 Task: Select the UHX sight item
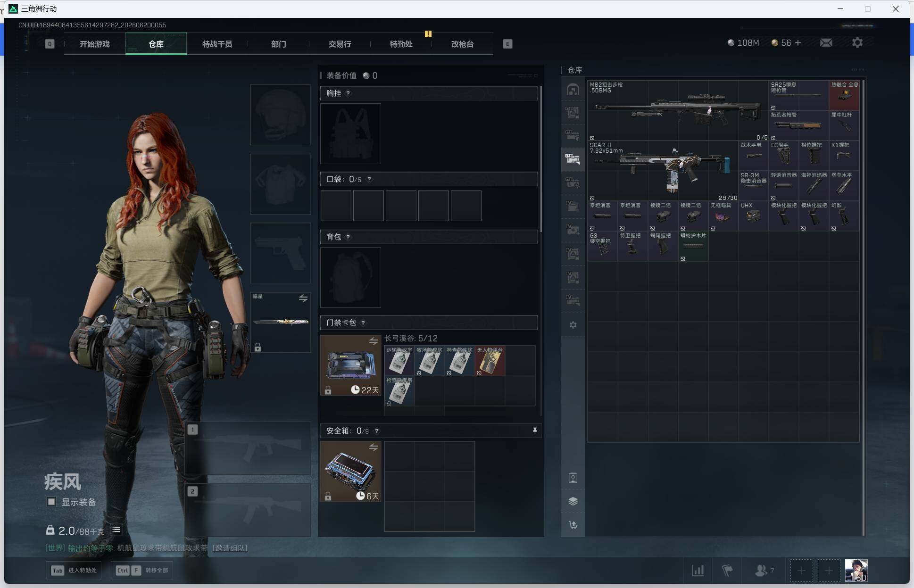click(754, 216)
